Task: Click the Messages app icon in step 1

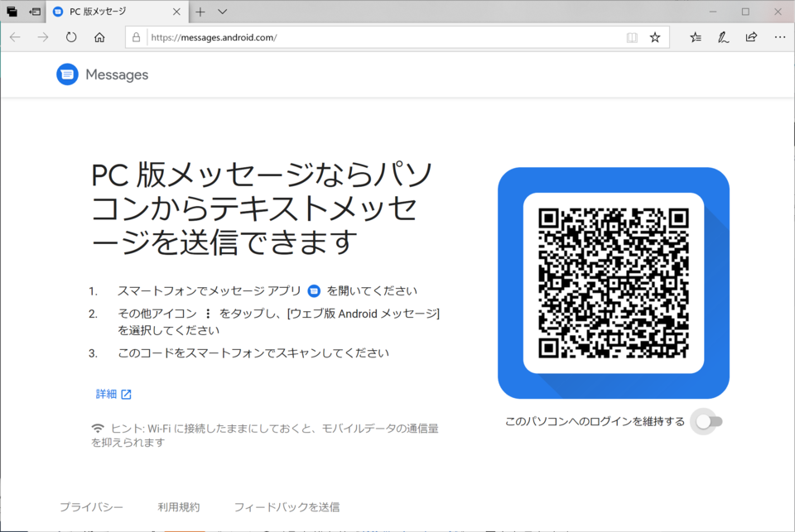Action: (x=314, y=291)
